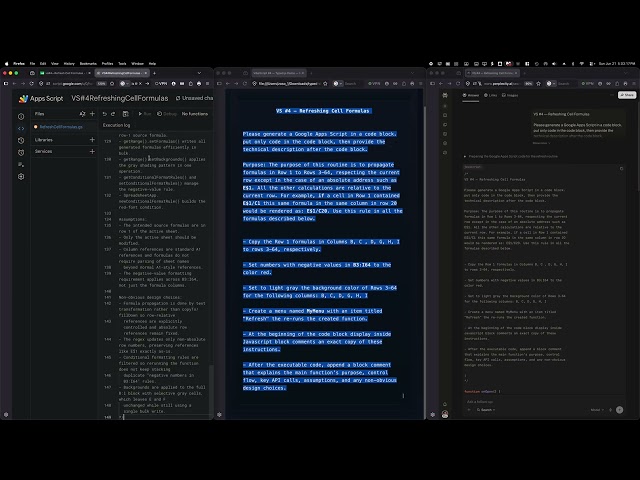Select the VS#4RefreshingCellFormulas browser tab
This screenshot has width=640, height=480.
[x=122, y=73]
